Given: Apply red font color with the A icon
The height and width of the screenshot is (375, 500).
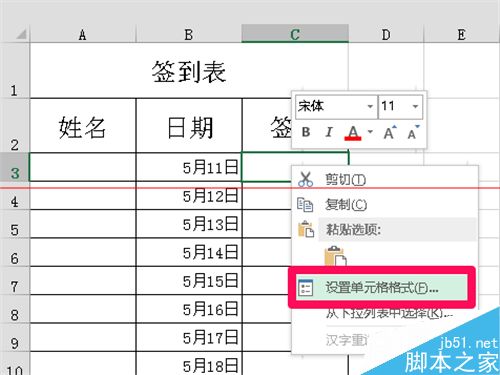Looking at the screenshot, I should [353, 133].
